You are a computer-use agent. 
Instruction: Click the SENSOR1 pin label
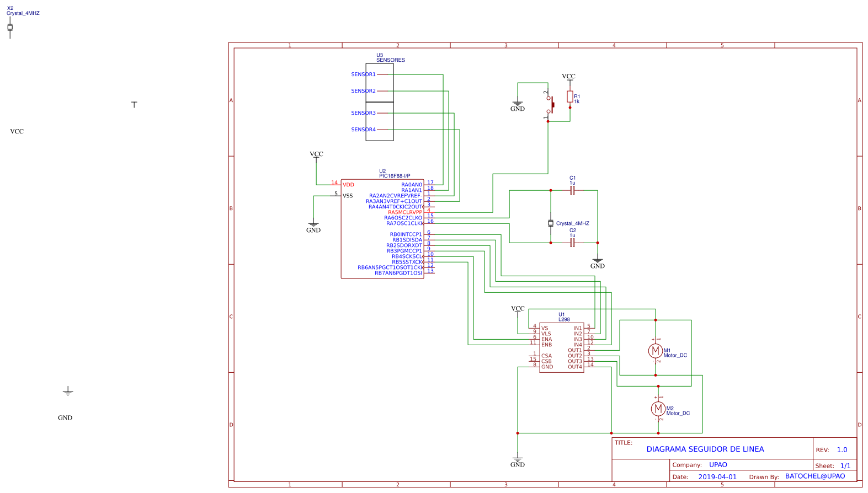[x=363, y=74]
